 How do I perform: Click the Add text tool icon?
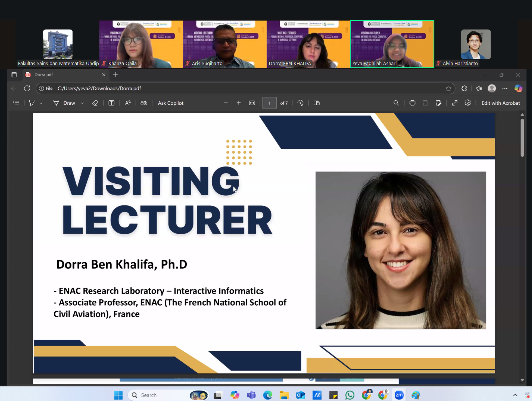pyautogui.click(x=111, y=103)
